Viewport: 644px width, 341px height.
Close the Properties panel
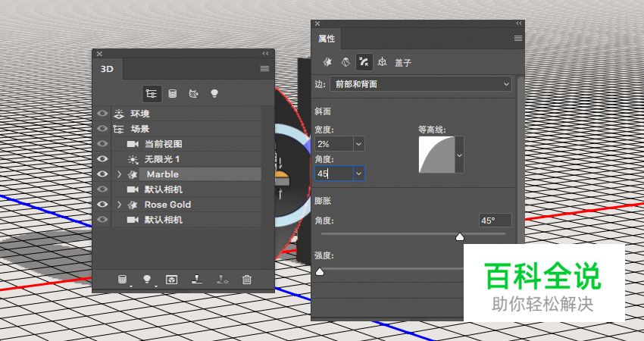click(x=317, y=23)
